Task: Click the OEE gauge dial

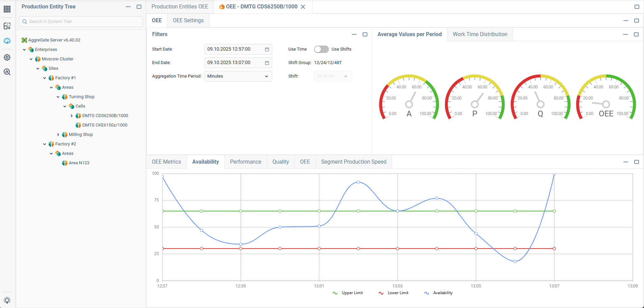Action: 606,98
